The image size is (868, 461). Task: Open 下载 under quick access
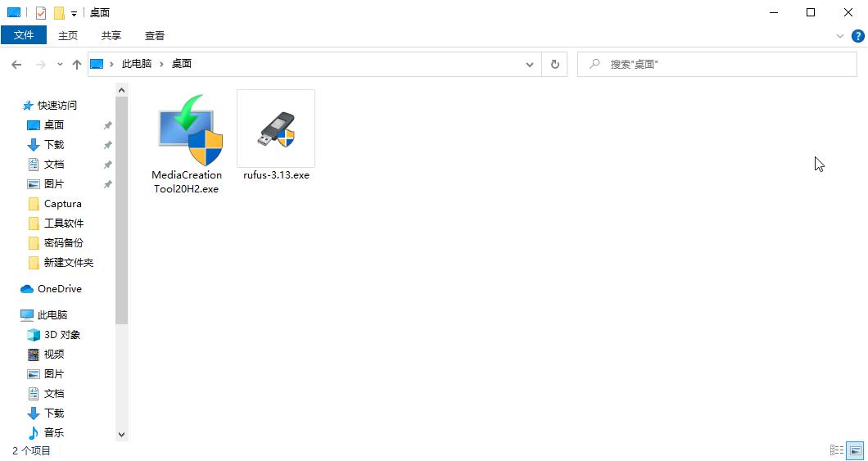(x=54, y=144)
